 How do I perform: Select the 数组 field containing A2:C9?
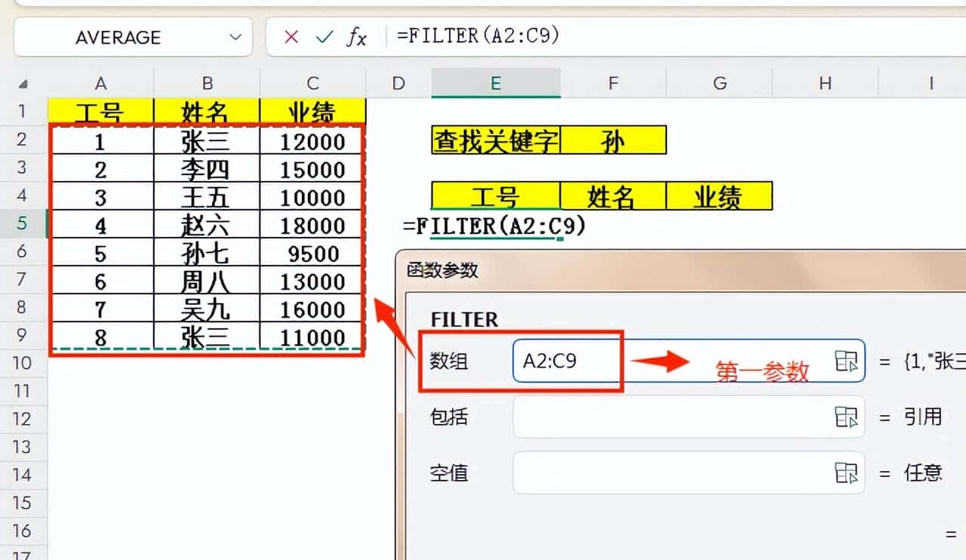click(x=567, y=362)
